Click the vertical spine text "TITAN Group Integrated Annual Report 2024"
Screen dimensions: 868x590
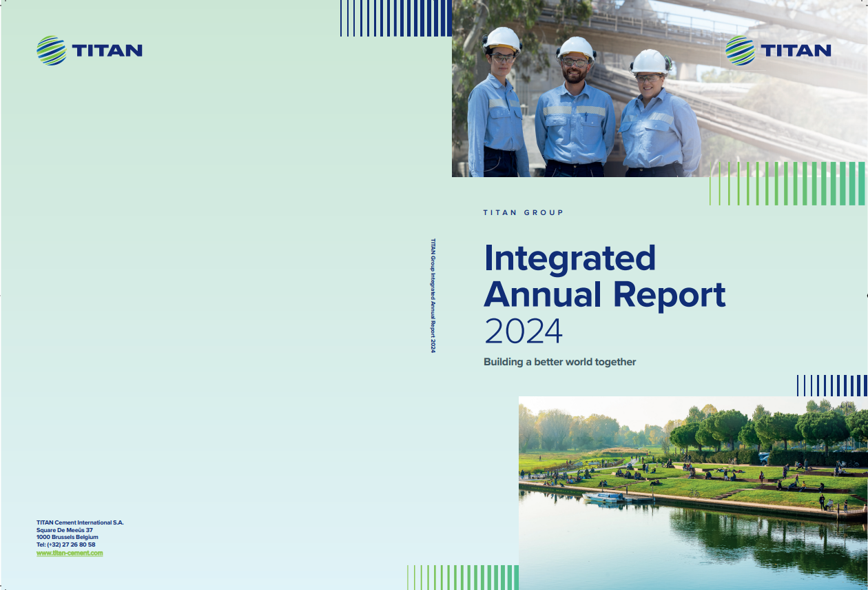[x=433, y=296]
